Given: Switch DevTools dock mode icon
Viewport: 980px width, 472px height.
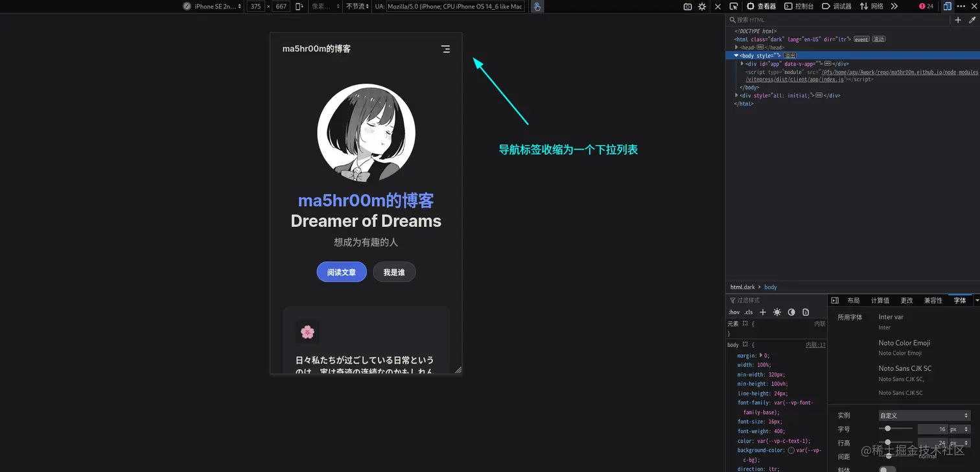Looking at the screenshot, I should pos(948,6).
